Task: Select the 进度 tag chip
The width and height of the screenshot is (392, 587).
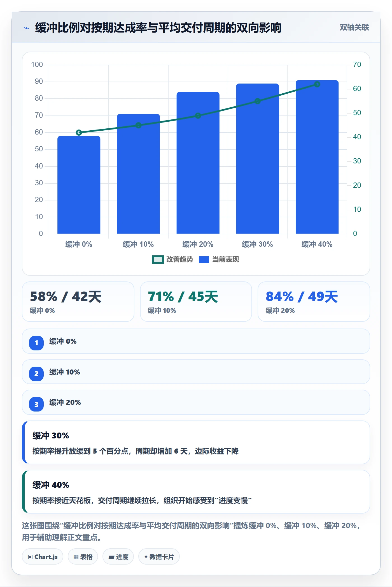Action: pos(118,557)
